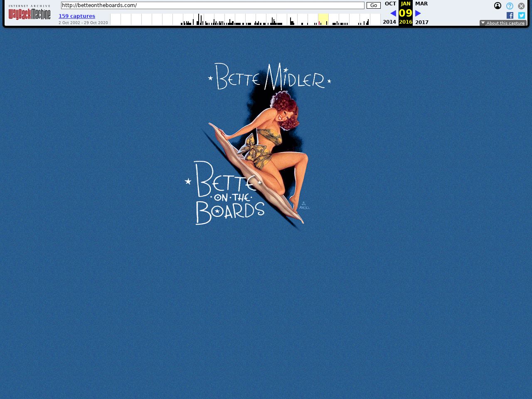Select highlighted year on capture timeline

pyautogui.click(x=323, y=20)
